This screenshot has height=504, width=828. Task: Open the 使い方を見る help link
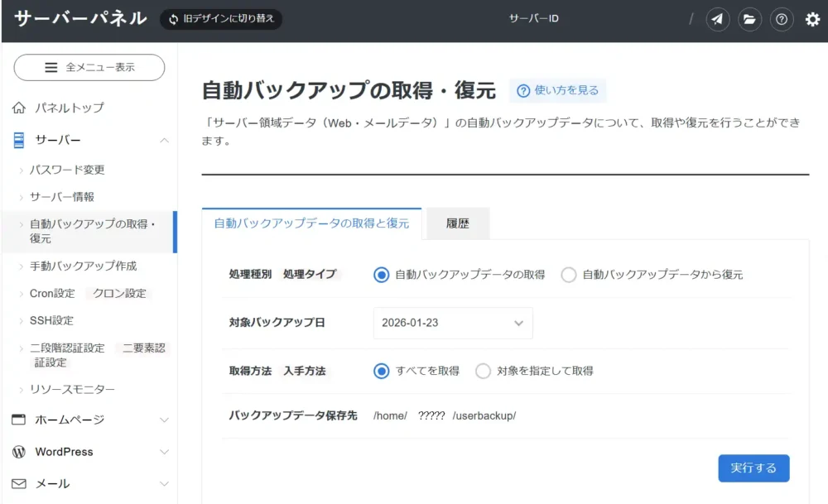tap(558, 90)
